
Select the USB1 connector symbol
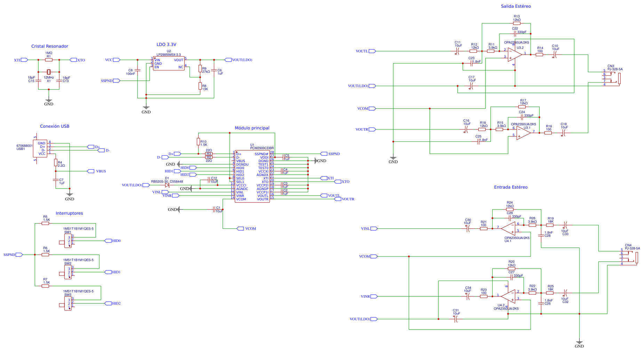(40, 149)
